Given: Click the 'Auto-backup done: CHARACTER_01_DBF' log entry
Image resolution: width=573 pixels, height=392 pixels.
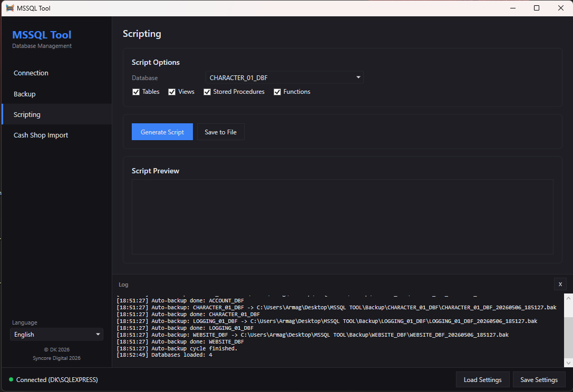Looking at the screenshot, I should pos(188,314).
